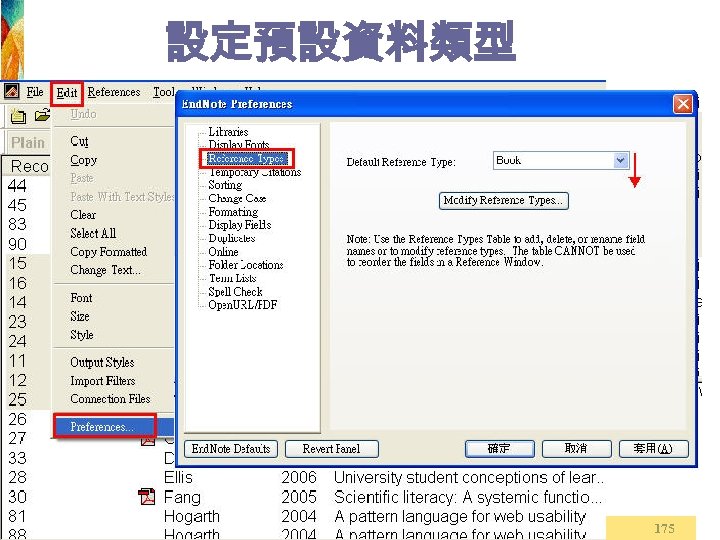Click the EndNote Defaults button
Screen dimensions: 720x540
point(231,449)
